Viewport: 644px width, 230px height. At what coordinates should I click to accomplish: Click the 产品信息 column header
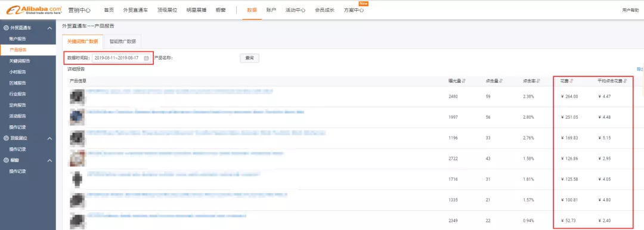78,81
